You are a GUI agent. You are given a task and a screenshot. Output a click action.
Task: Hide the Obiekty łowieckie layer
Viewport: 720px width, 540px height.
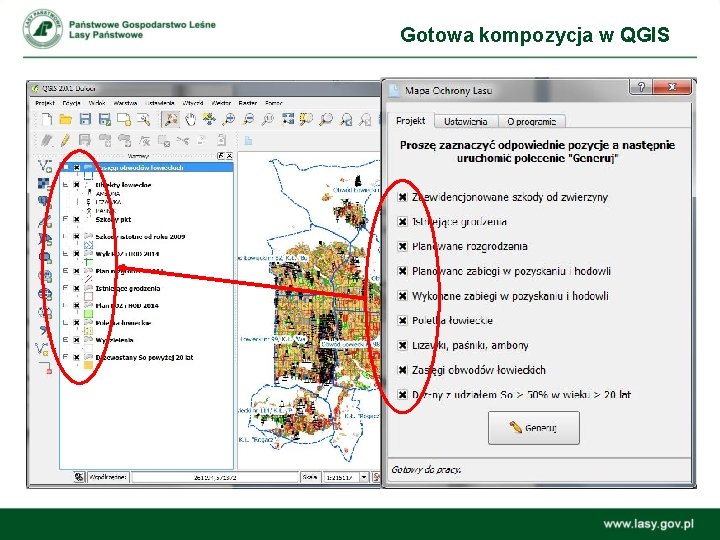[x=77, y=185]
